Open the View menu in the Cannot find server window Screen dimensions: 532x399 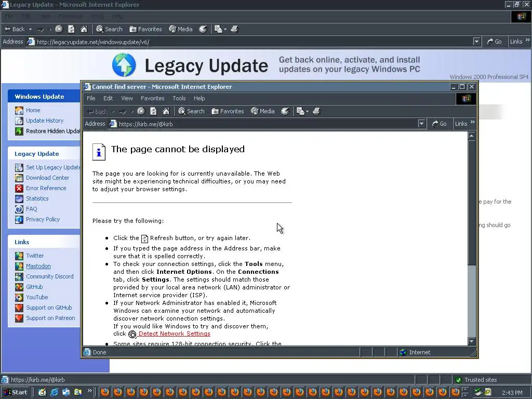pos(127,98)
